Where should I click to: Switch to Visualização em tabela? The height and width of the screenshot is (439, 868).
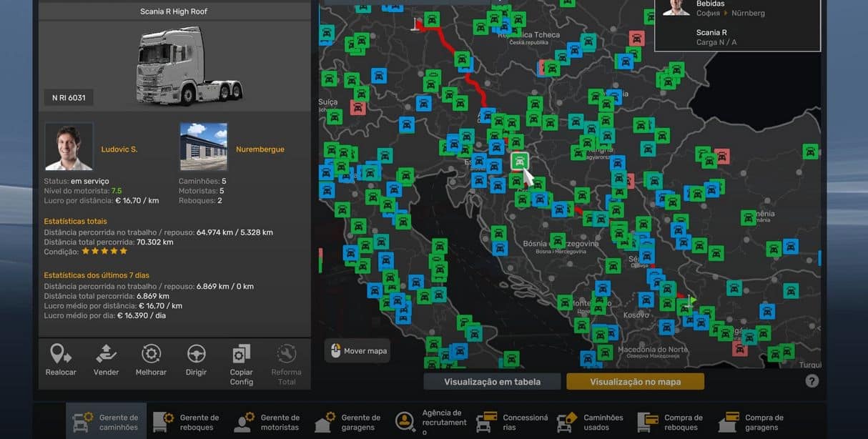(x=492, y=382)
